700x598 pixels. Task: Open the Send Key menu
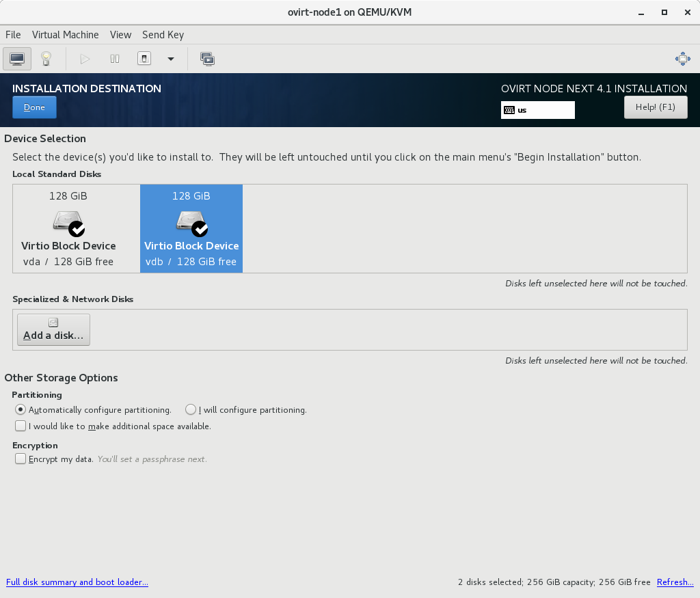click(163, 35)
